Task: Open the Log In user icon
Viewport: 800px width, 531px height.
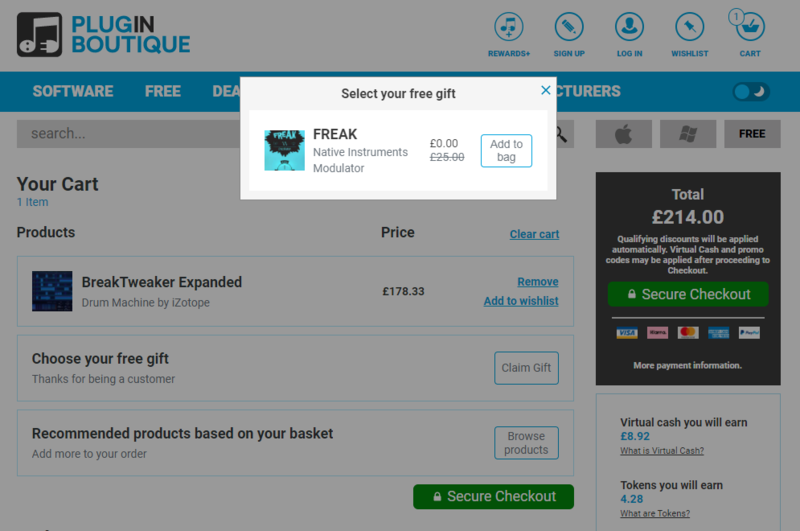Action: tap(629, 27)
